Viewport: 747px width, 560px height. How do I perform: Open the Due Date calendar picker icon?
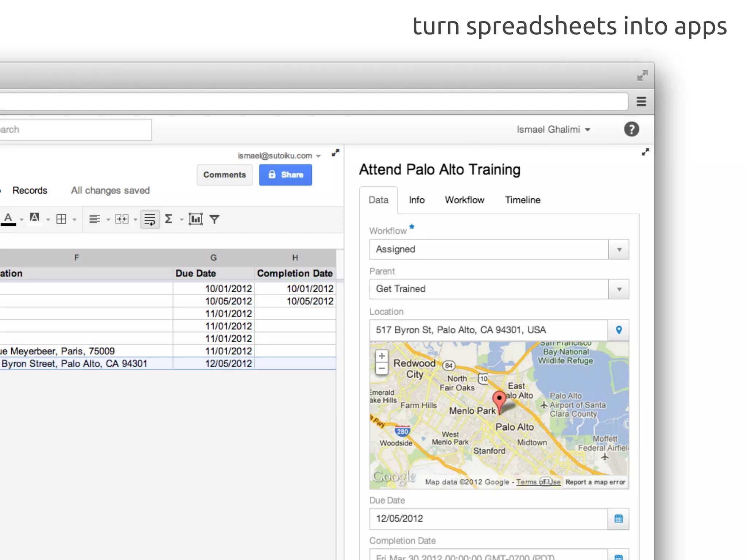(619, 519)
